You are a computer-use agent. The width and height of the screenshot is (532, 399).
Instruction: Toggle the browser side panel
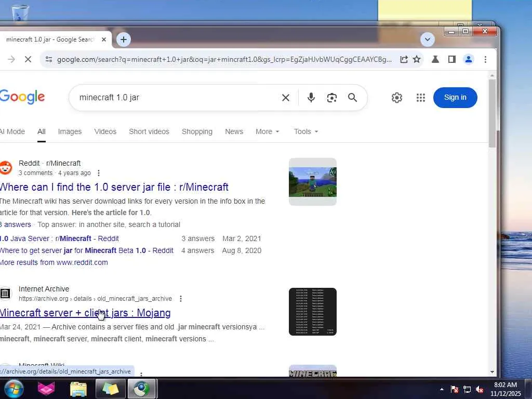(x=451, y=59)
